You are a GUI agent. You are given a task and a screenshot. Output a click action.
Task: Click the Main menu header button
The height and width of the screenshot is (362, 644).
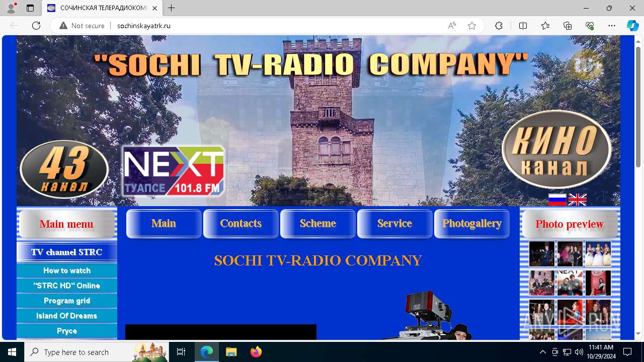66,224
